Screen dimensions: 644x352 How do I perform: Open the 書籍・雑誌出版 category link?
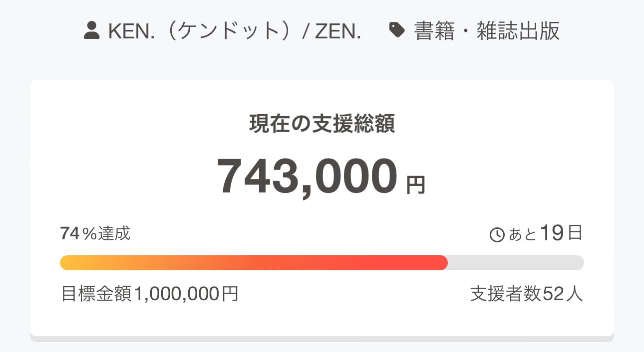click(487, 31)
